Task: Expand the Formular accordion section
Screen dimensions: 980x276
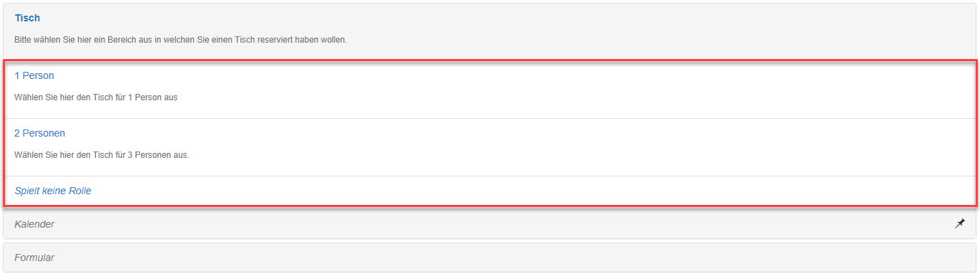Action: [490, 258]
